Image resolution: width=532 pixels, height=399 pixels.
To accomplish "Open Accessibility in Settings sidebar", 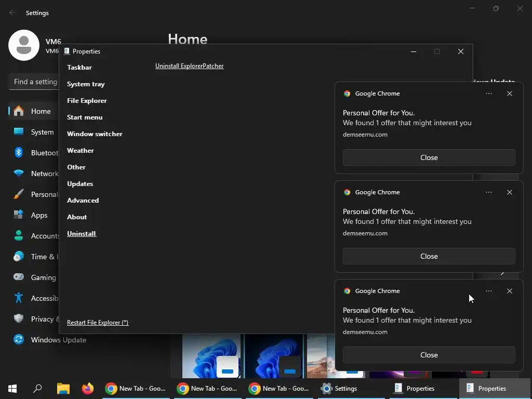I will 34,298.
